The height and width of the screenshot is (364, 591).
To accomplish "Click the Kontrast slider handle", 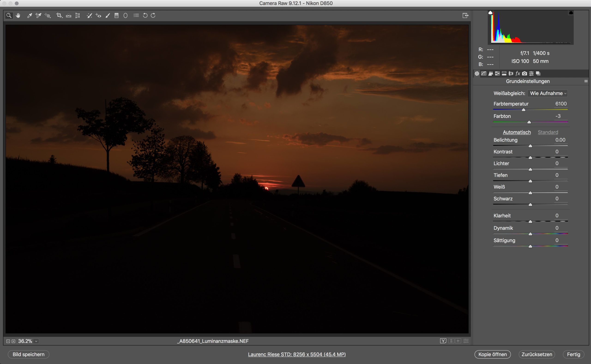I will point(530,158).
